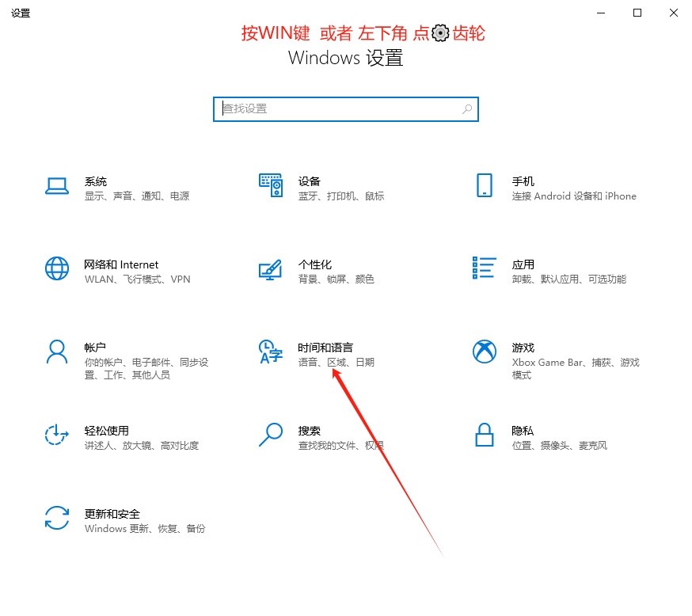Click the text 卸载、默认应用、可选功能
Screen dimensions: 692x616
[x=568, y=279]
